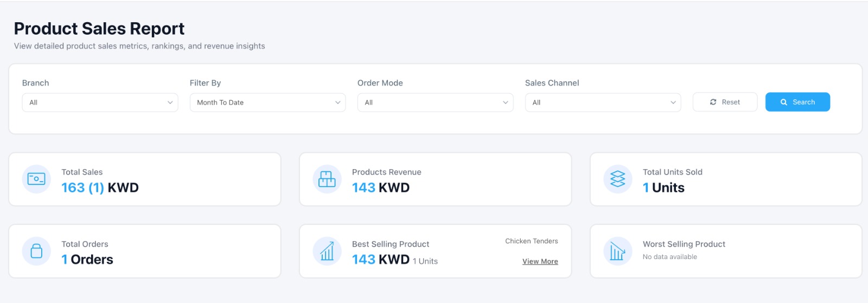
Task: Click the Branch dropdown chevron arrow
Action: tap(170, 102)
